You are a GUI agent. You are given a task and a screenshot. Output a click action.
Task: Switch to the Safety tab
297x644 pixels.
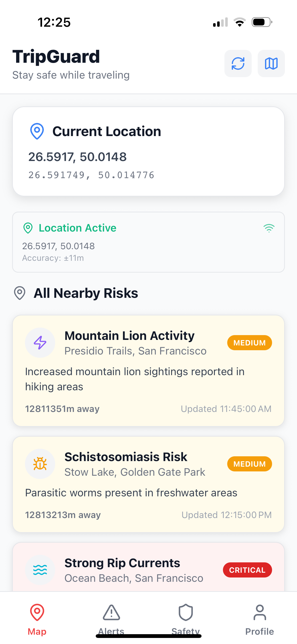[186, 619]
